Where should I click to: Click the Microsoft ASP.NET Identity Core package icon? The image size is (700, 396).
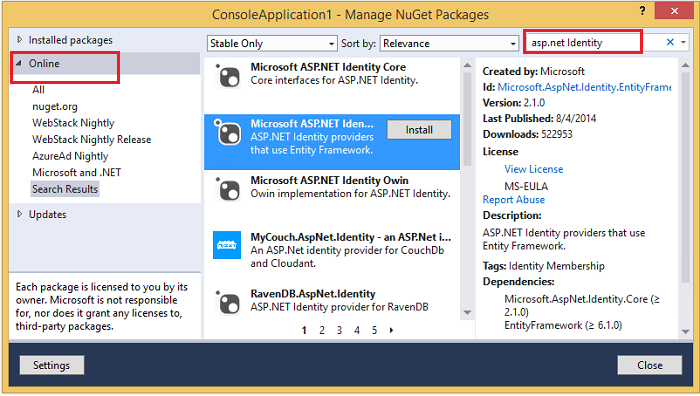click(x=228, y=75)
